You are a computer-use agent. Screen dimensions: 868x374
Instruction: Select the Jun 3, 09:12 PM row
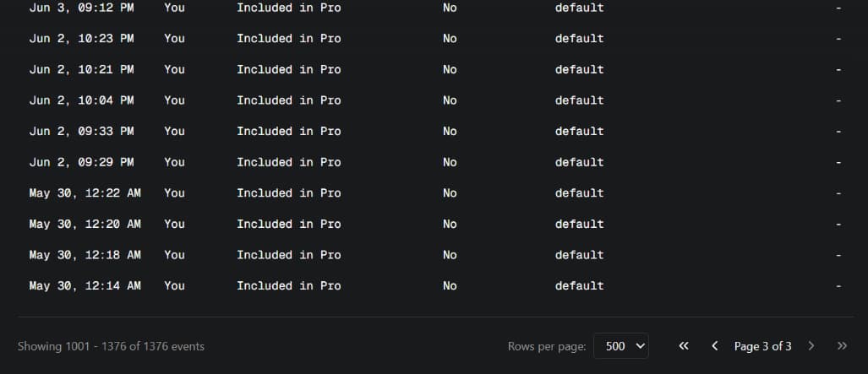pyautogui.click(x=435, y=8)
